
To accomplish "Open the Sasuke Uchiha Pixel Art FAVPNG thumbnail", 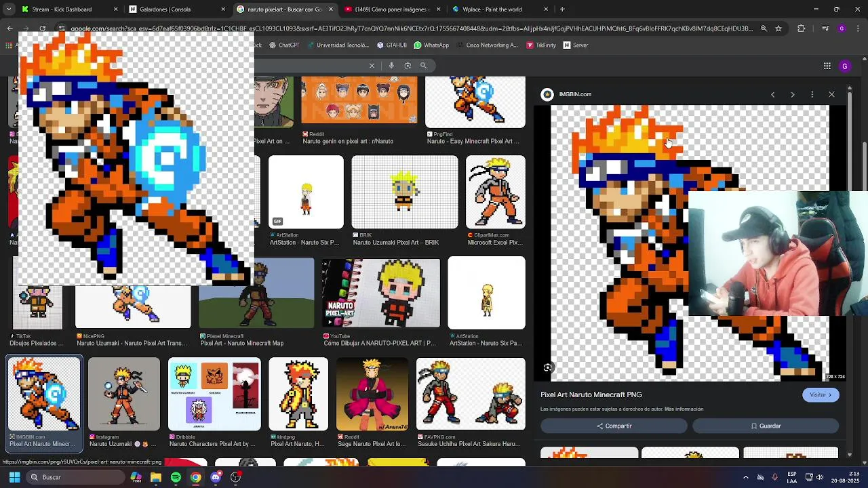I will coord(471,394).
